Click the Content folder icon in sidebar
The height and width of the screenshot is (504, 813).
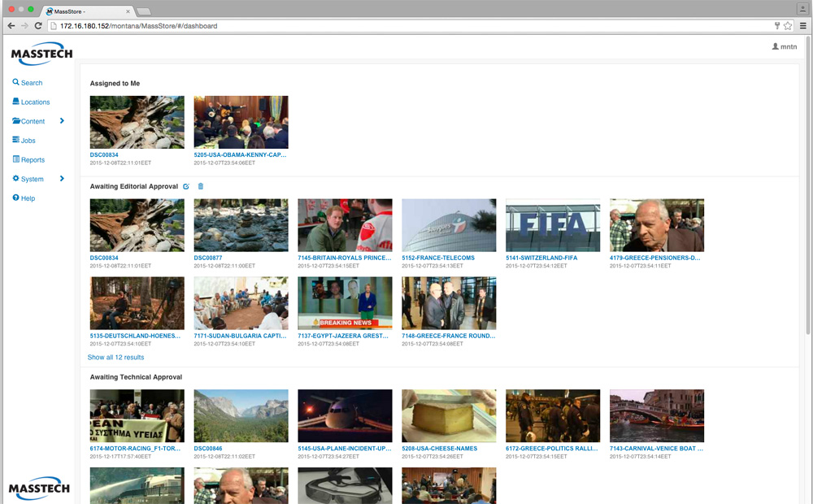coord(16,121)
